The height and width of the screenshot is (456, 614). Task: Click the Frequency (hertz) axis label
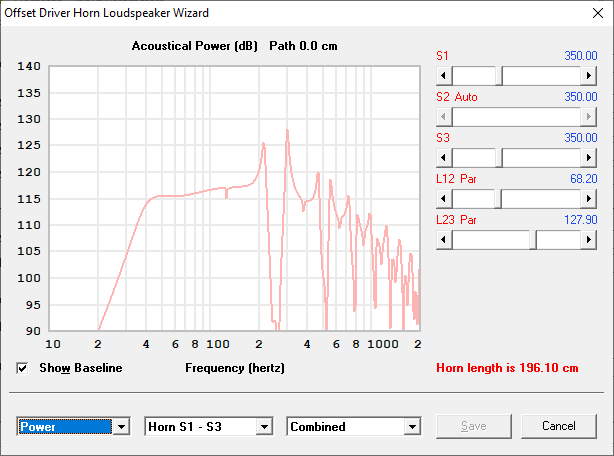point(235,368)
